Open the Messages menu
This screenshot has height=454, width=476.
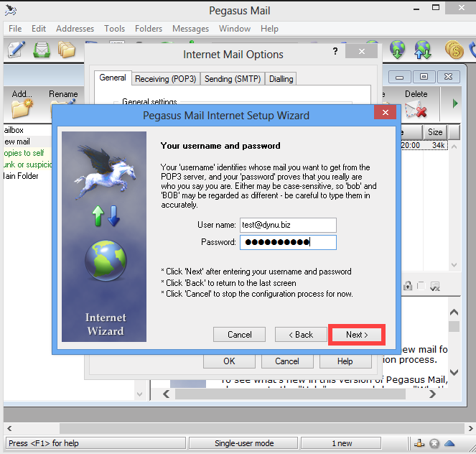coord(191,29)
